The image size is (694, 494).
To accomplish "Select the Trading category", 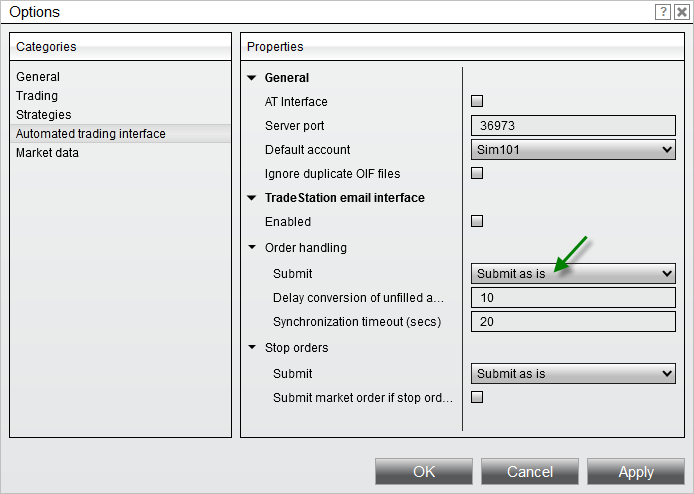I will coord(37,96).
